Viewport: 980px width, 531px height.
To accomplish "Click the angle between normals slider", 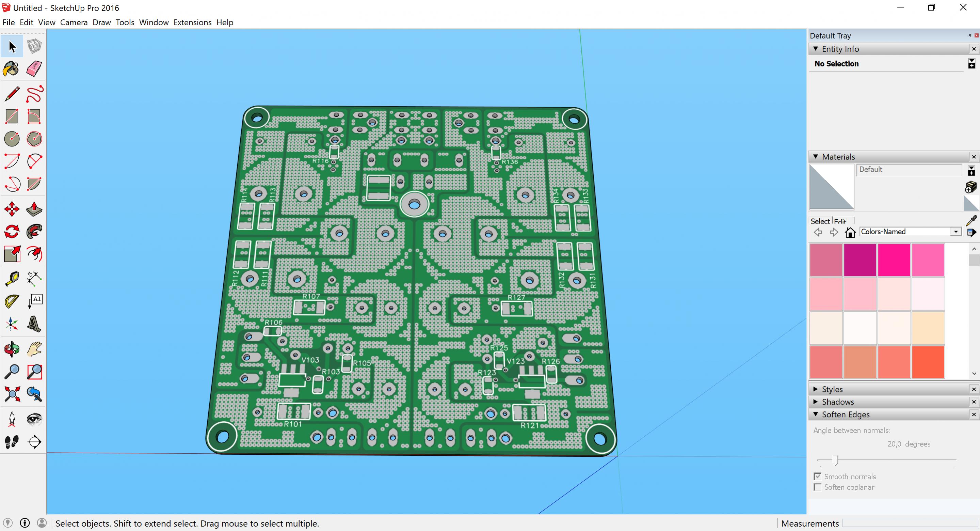I will [x=886, y=460].
